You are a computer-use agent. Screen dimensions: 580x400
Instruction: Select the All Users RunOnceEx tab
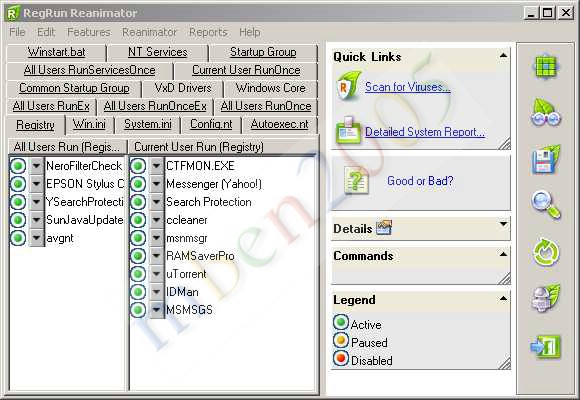point(155,106)
